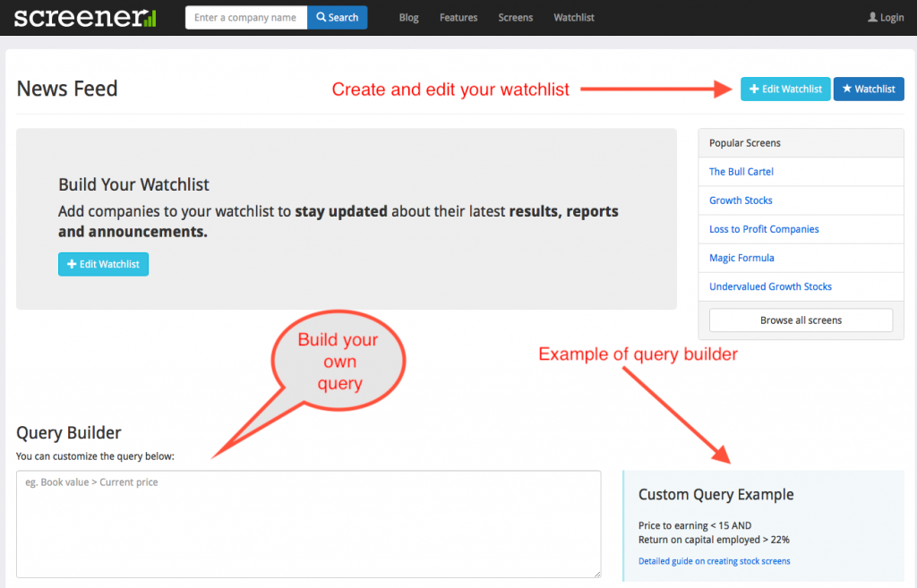
Task: Open detailed guide on creating stock screens
Action: coord(714,561)
